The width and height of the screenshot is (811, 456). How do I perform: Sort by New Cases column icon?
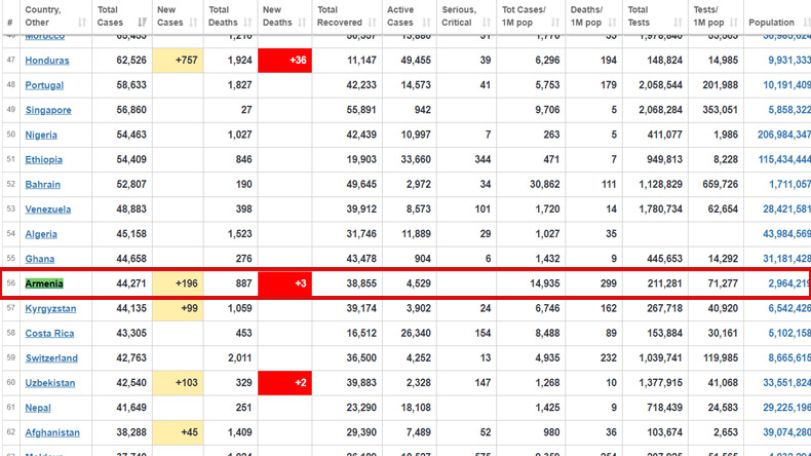pos(193,22)
